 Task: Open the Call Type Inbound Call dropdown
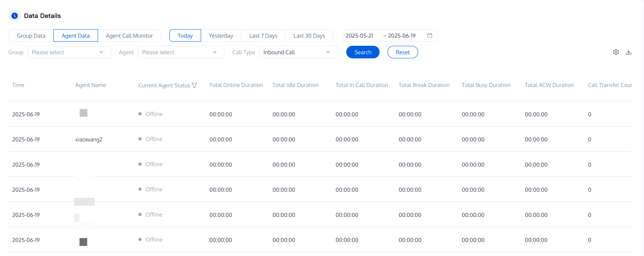298,52
